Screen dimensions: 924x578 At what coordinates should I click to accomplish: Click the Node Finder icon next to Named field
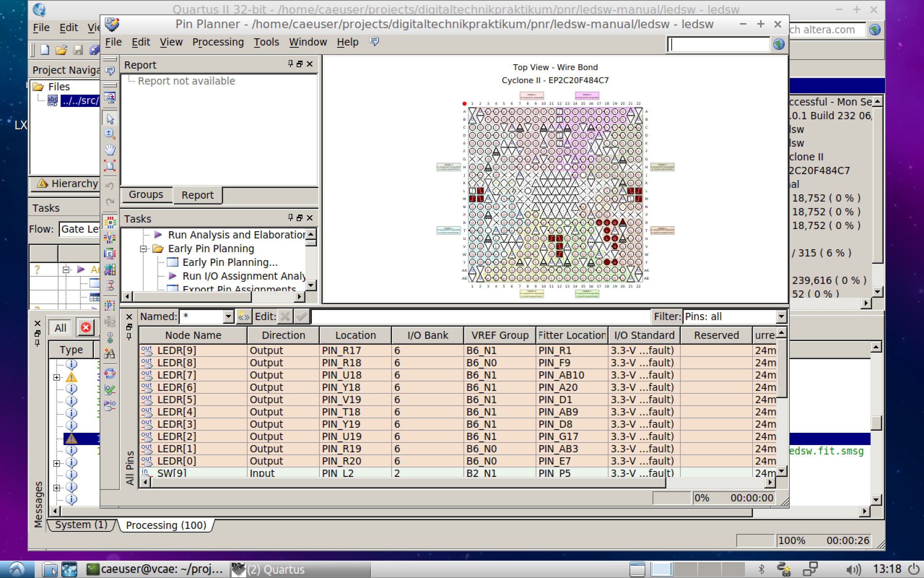pyautogui.click(x=243, y=316)
